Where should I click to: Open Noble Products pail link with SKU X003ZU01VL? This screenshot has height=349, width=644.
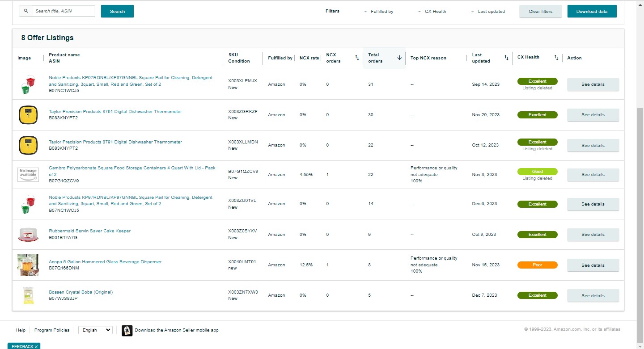pyautogui.click(x=131, y=201)
